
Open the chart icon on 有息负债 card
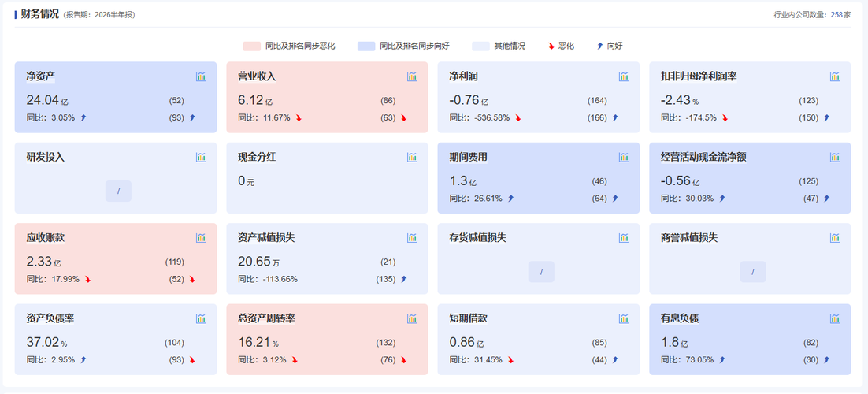point(835,318)
